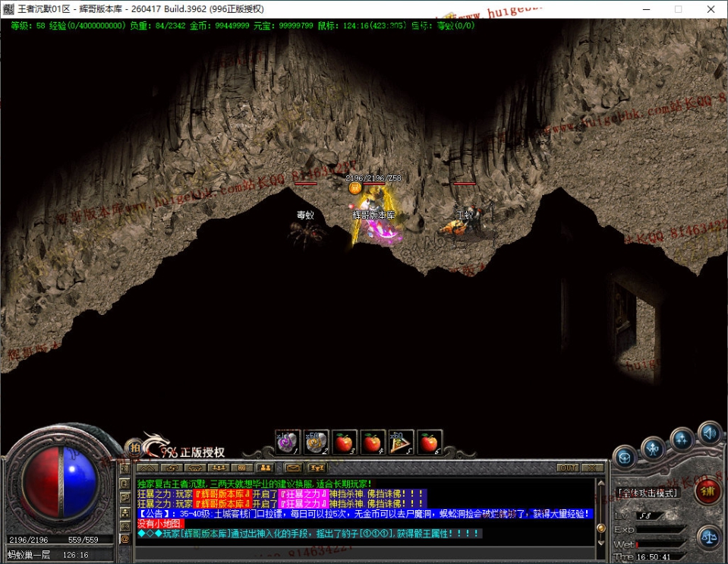Image resolution: width=728 pixels, height=564 pixels.
Task: Use the triangular item in quick slot 5
Action: point(401,443)
